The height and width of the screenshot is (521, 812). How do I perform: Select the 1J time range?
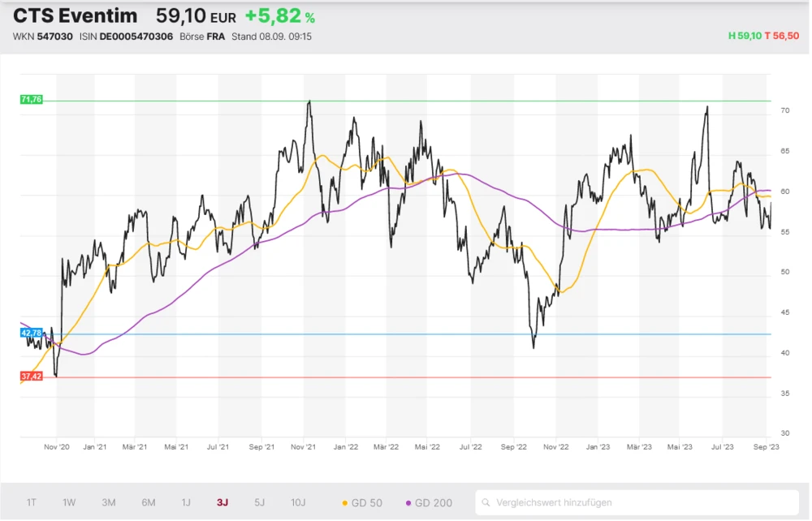[x=186, y=502]
